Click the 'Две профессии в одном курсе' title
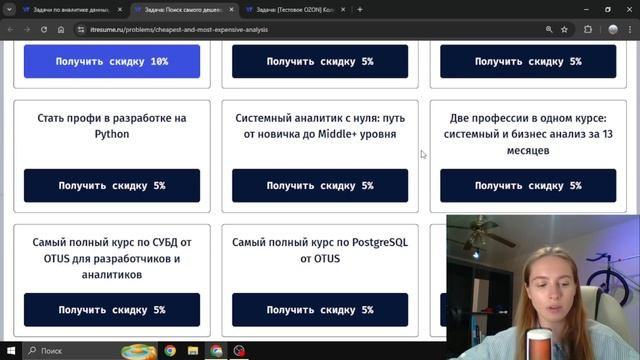This screenshot has width=640, height=360. pos(528,134)
